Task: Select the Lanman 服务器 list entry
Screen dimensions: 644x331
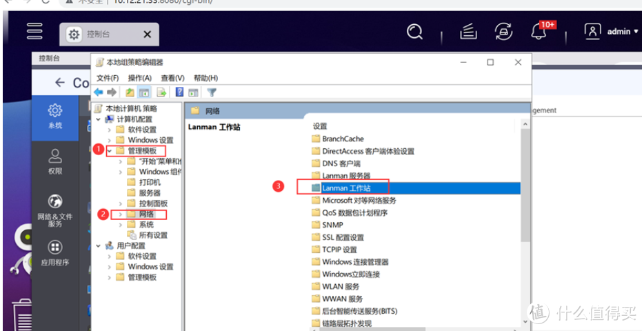Action: click(x=341, y=176)
